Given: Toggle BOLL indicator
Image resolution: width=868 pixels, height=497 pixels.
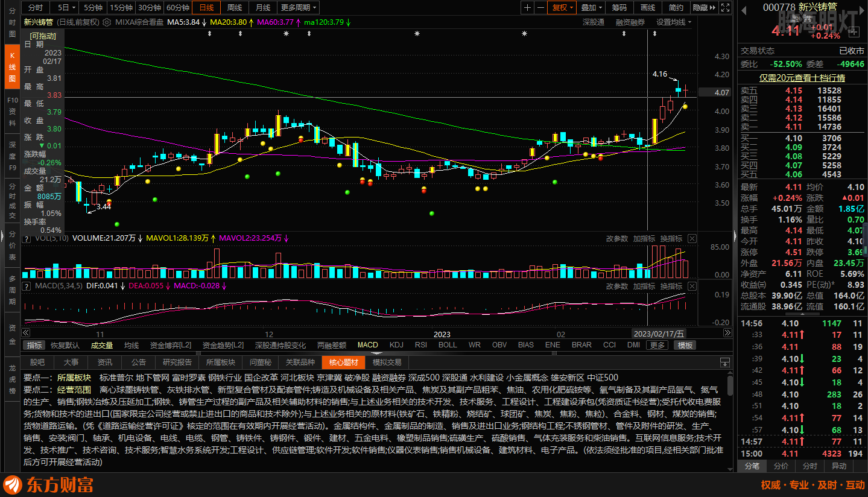Looking at the screenshot, I should [448, 346].
